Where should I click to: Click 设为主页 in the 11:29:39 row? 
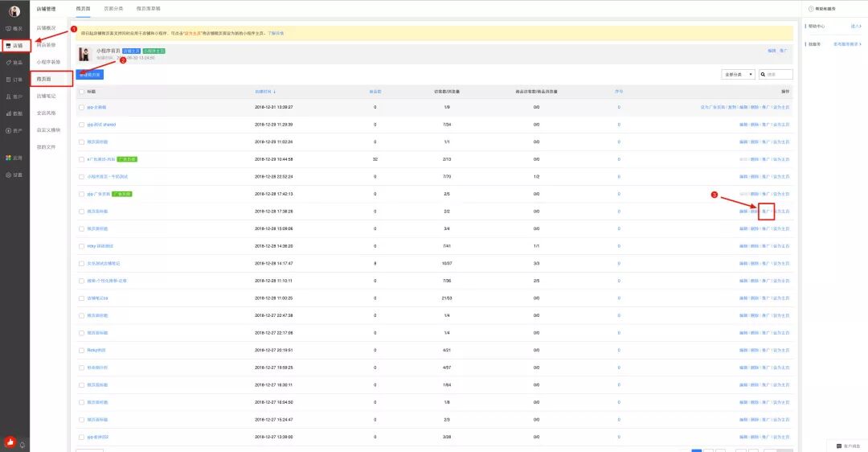click(x=782, y=125)
